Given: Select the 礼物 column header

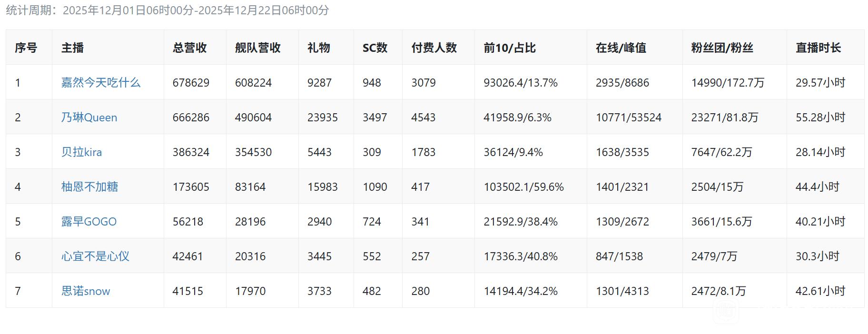Looking at the screenshot, I should (318, 48).
